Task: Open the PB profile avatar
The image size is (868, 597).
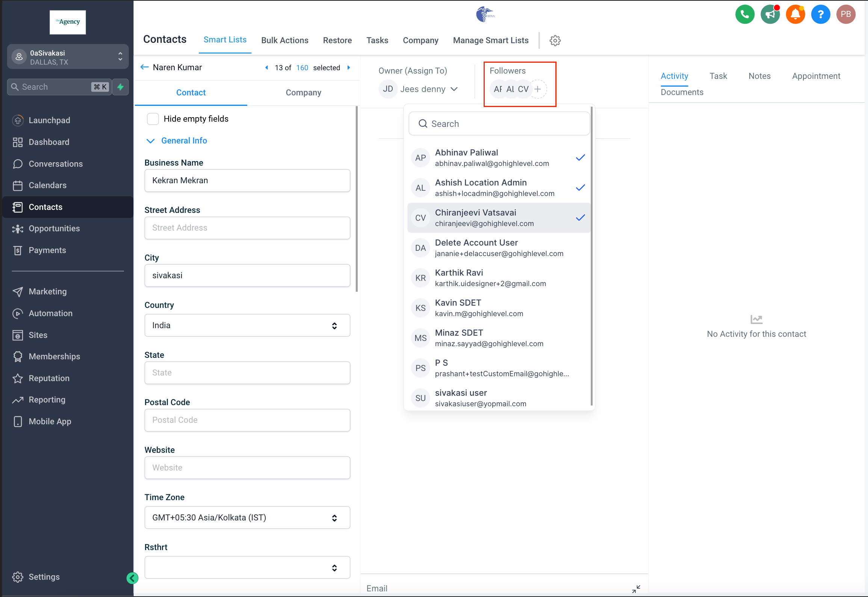Action: [846, 14]
